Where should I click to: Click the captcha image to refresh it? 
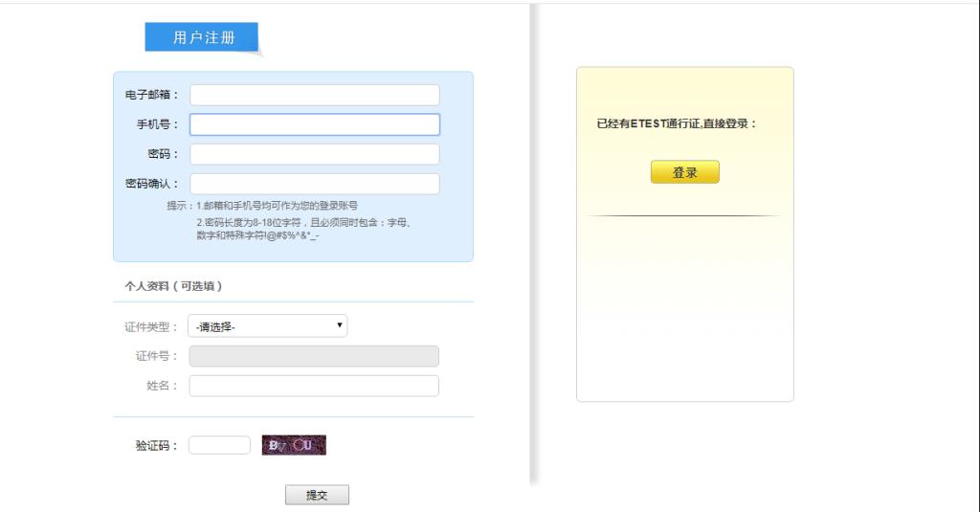click(294, 445)
